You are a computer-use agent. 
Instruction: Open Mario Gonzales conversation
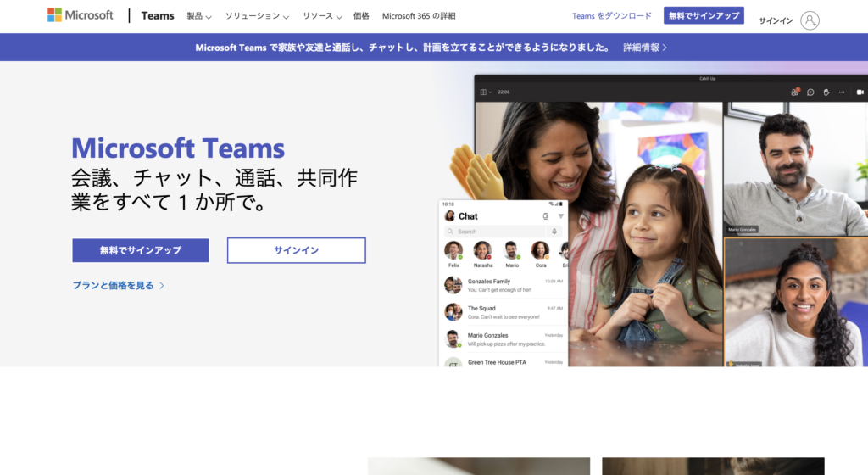click(x=504, y=339)
